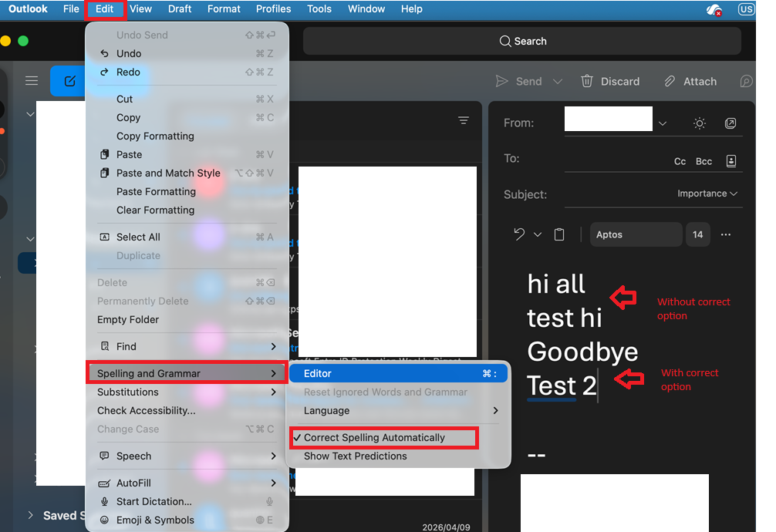Open the more options ellipsis in compose toolbar

[726, 234]
